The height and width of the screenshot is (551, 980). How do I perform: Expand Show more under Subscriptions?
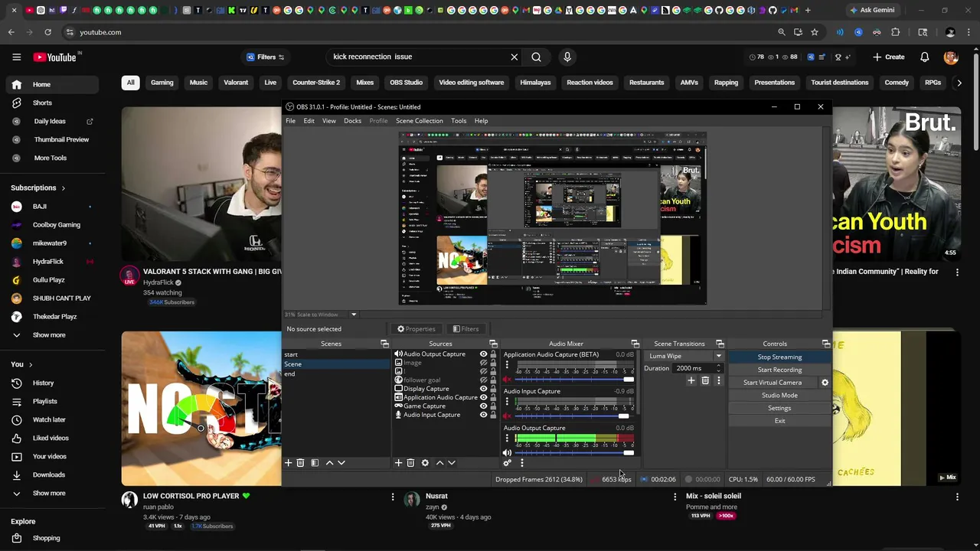(49, 335)
